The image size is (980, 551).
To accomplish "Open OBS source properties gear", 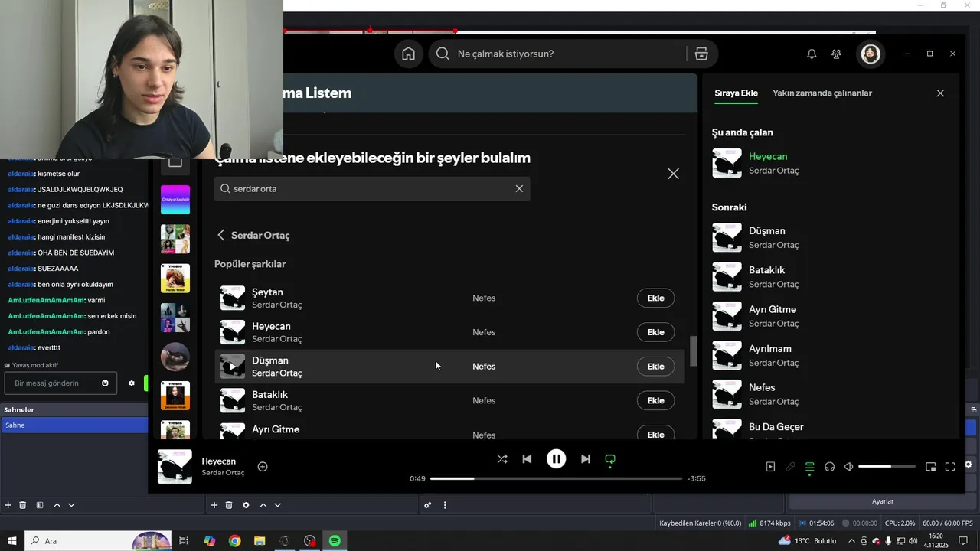I will 246,505.
